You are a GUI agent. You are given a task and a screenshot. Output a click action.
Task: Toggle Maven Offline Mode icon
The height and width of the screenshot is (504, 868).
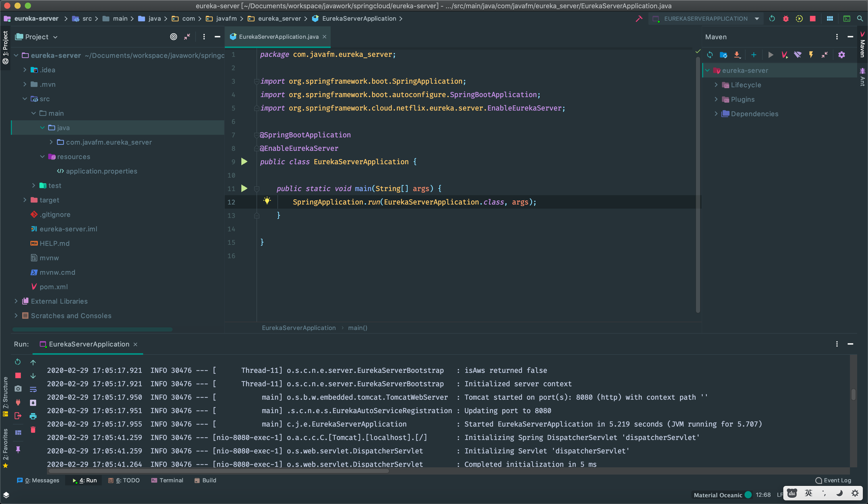[x=798, y=55]
